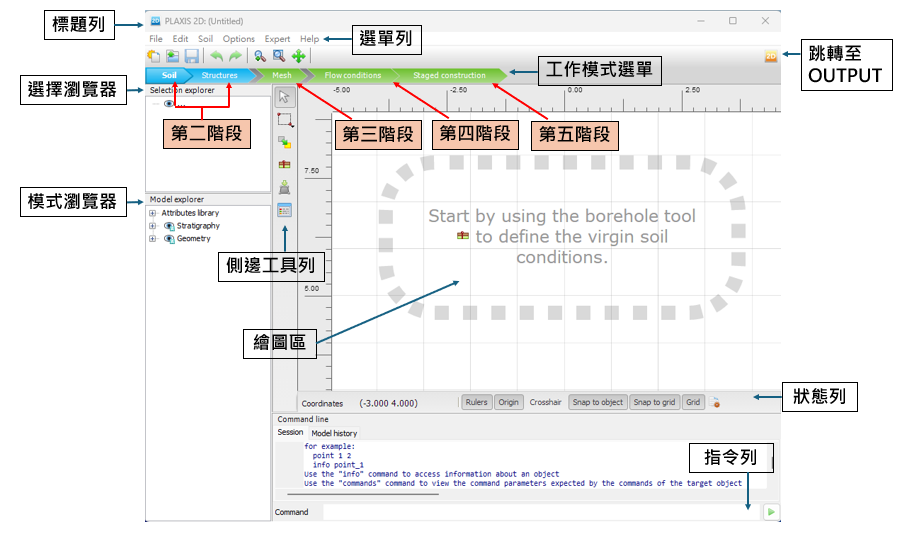Switch to Staged construction mode tab
This screenshot has width=920, height=535.
449,75
